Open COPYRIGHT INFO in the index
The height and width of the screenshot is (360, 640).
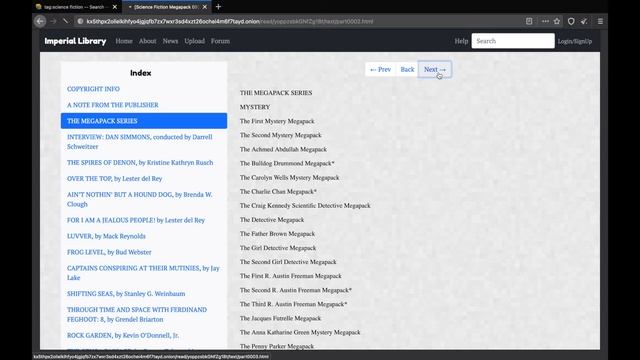(93, 89)
